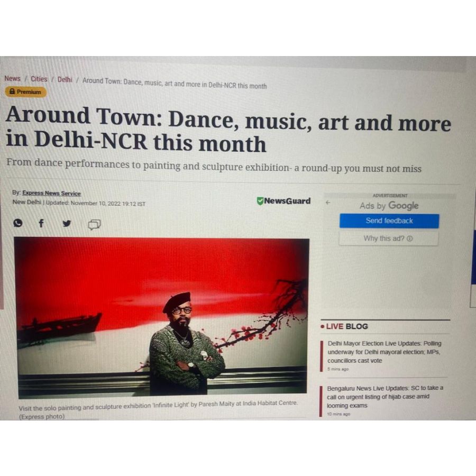Viewport: 476px width, 476px height.
Task: Open the News breadcrumb link
Action: [13, 78]
